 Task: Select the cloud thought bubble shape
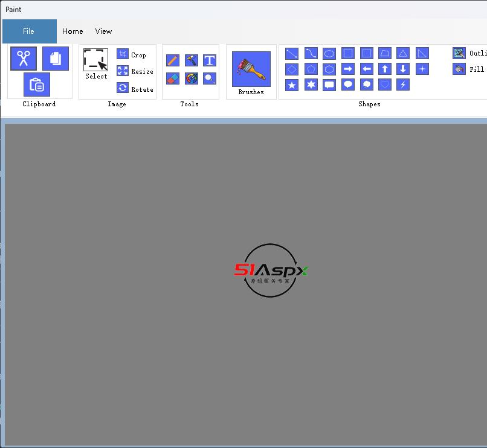(x=367, y=85)
